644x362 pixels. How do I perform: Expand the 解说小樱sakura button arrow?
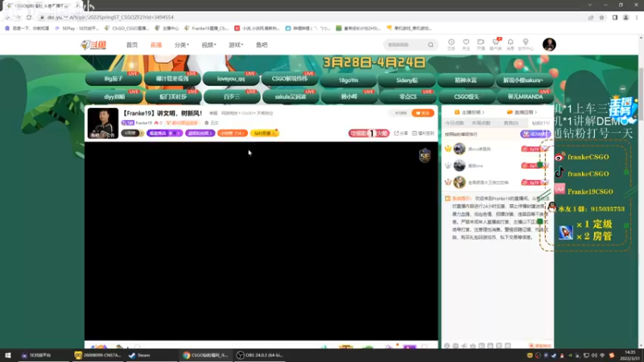[541, 80]
